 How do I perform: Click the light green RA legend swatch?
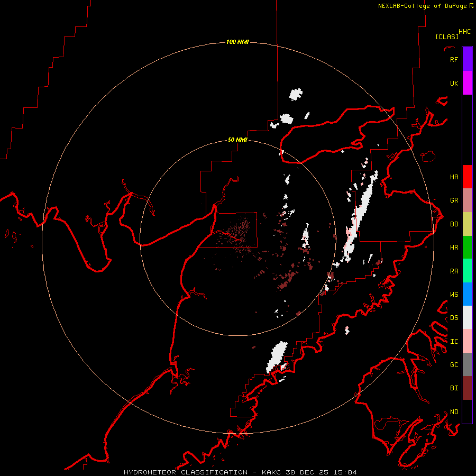click(467, 271)
